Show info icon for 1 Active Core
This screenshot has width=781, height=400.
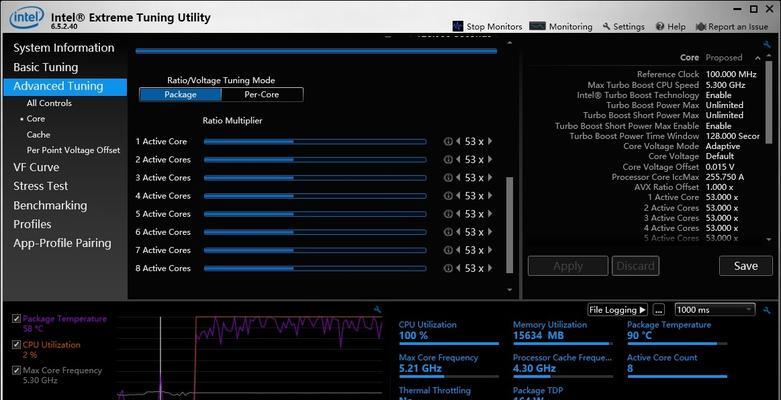tap(448, 141)
